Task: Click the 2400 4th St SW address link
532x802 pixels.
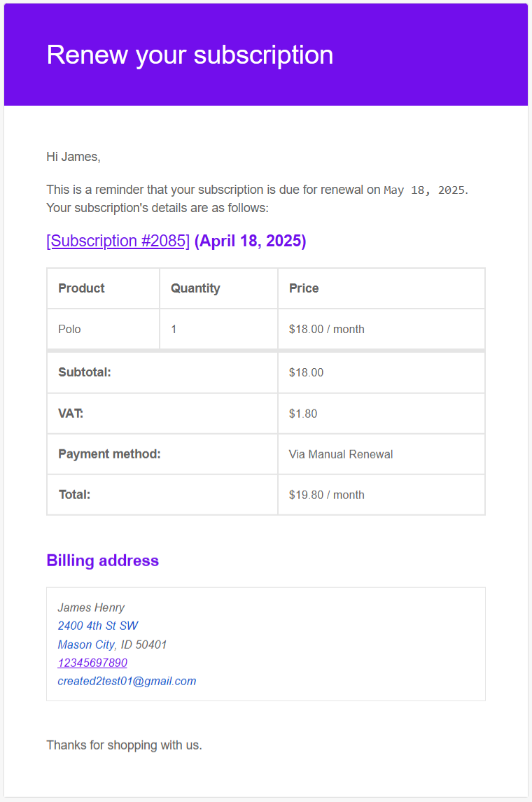Action: 98,626
